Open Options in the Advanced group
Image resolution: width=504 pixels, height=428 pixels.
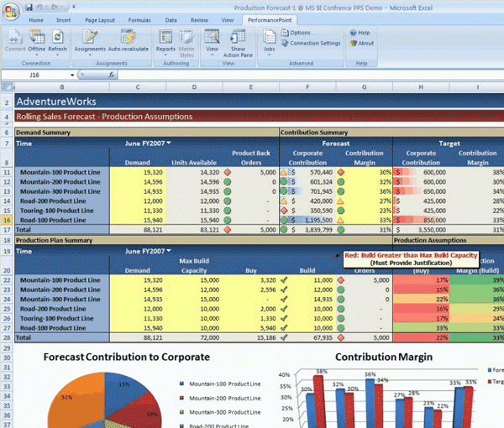(296, 33)
